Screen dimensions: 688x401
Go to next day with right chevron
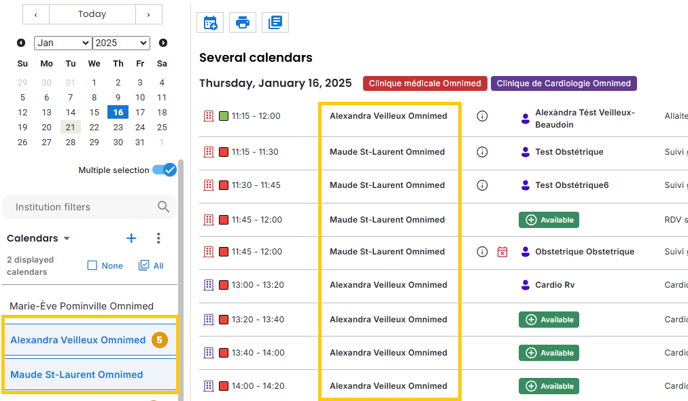[149, 14]
